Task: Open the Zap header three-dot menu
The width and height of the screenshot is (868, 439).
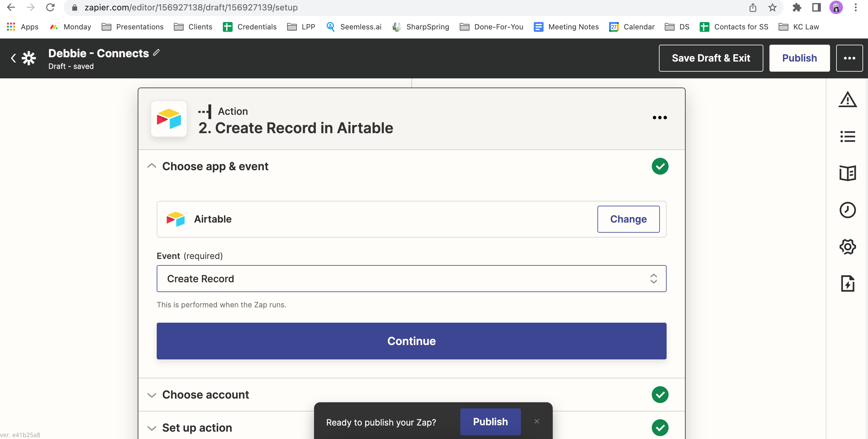Action: [x=849, y=58]
